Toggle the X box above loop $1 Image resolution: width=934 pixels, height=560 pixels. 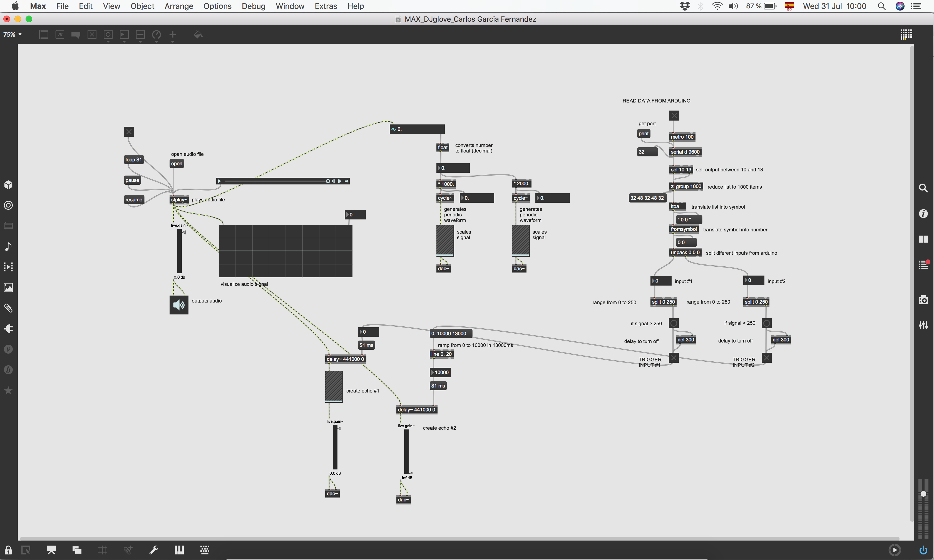point(129,132)
